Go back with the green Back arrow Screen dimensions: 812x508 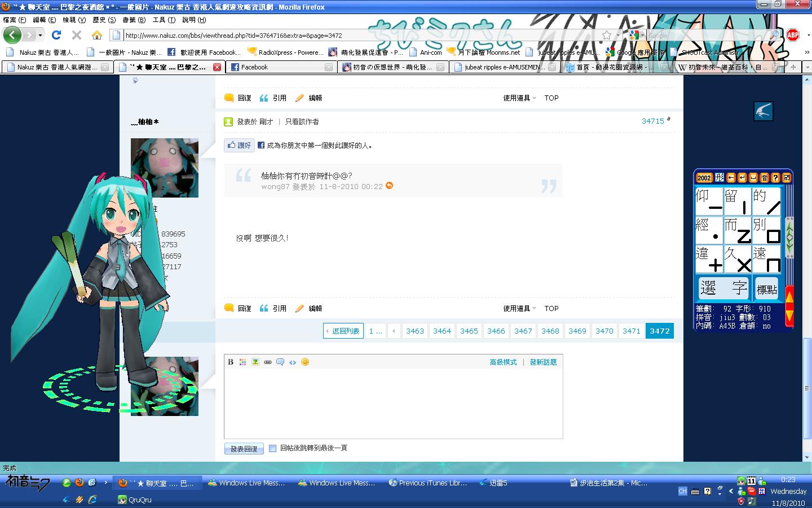pos(12,35)
